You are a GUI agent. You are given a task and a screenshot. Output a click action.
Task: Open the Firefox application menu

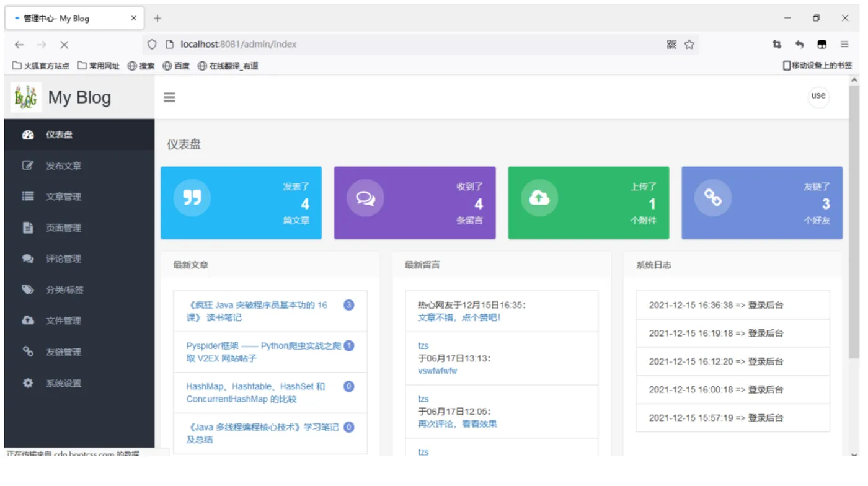click(x=844, y=44)
